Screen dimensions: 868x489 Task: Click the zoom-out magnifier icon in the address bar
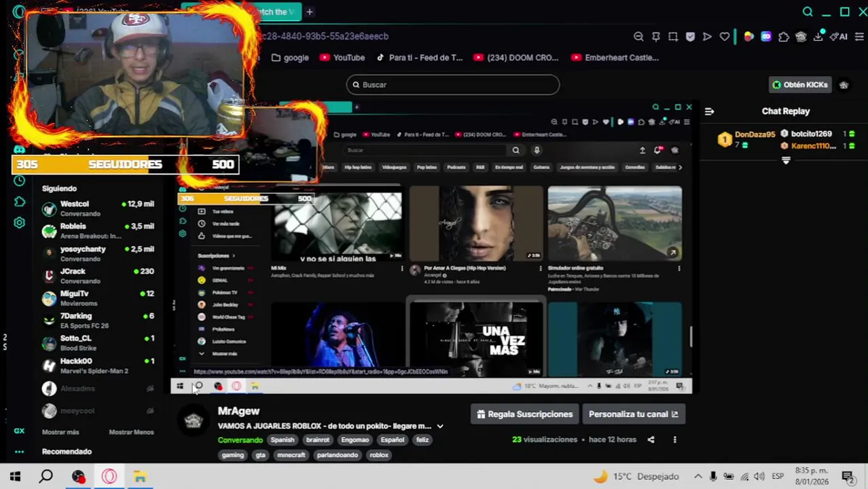(638, 37)
